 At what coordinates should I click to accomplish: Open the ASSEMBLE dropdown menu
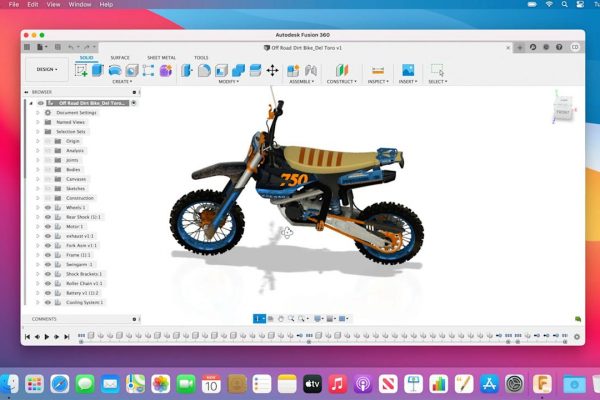[x=302, y=82]
